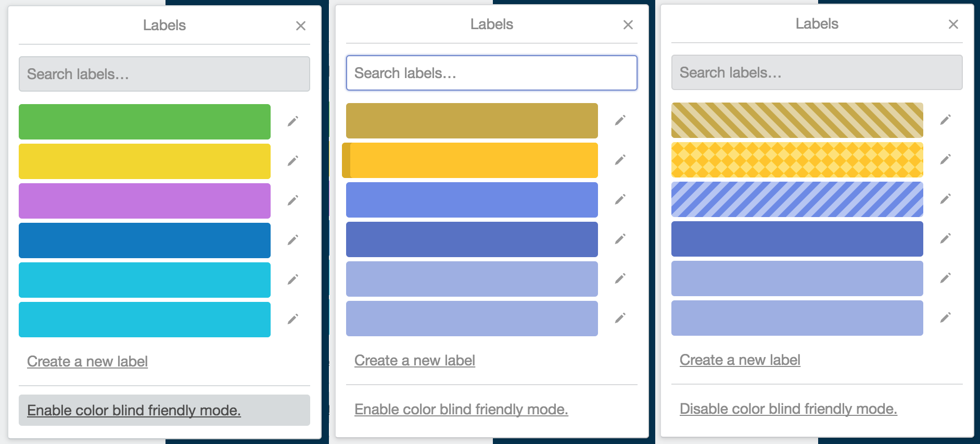Click pencil icon beside purple label
980x444 pixels.
point(293,200)
